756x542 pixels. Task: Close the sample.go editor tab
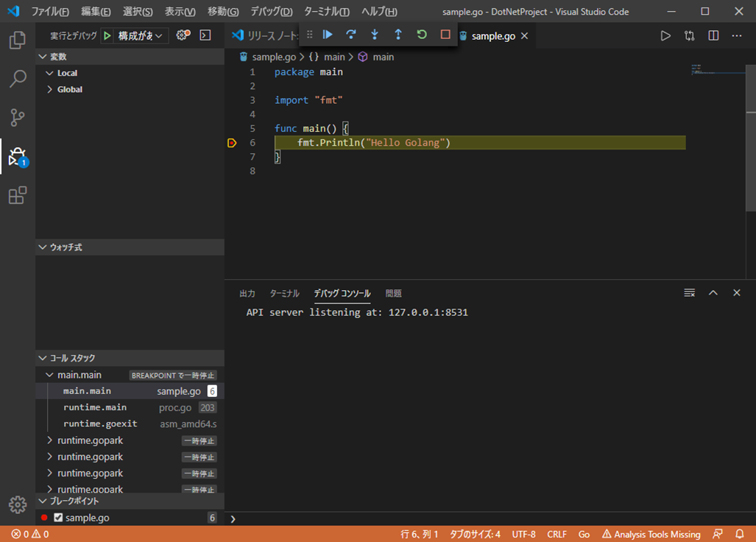[525, 35]
